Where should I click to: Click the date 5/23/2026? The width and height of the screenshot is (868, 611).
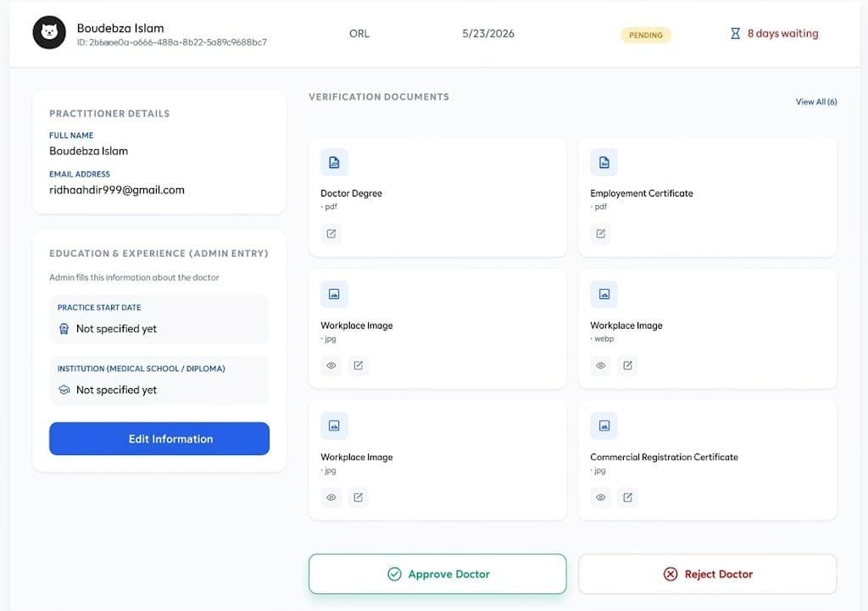point(488,34)
